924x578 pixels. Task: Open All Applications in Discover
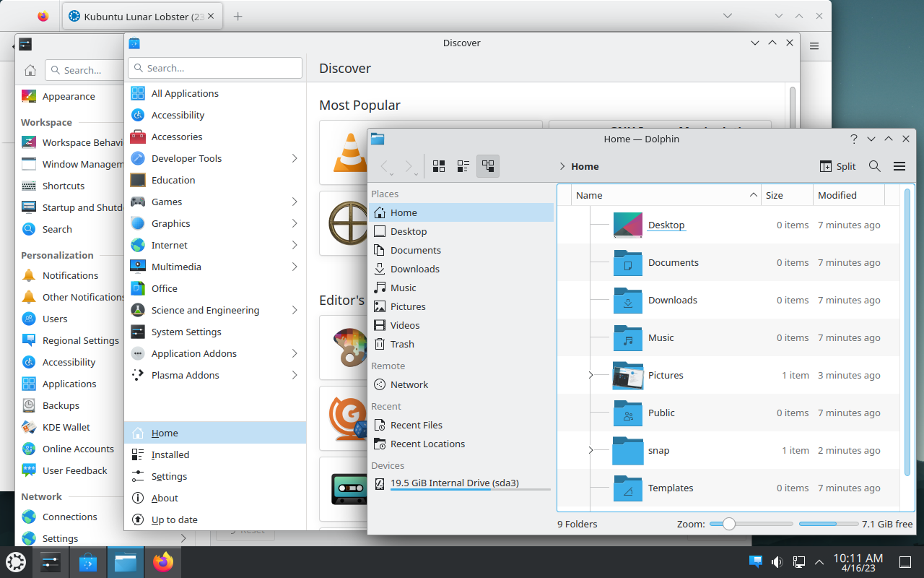(215, 93)
